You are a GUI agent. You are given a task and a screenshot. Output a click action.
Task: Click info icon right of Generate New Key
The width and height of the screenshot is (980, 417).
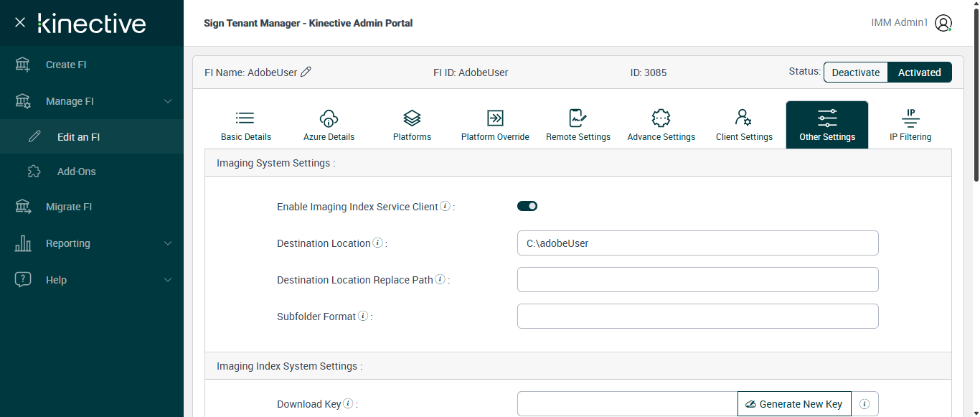click(x=864, y=404)
